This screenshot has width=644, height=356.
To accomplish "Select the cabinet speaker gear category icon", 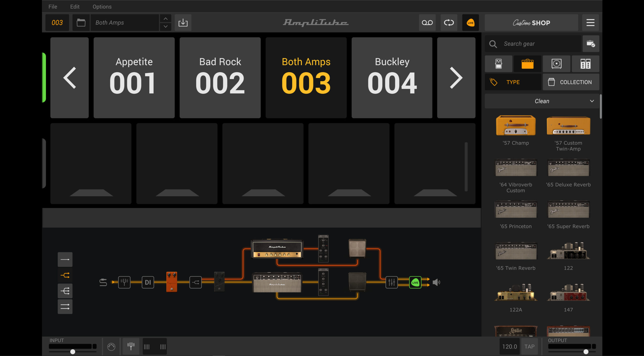I will (x=556, y=64).
